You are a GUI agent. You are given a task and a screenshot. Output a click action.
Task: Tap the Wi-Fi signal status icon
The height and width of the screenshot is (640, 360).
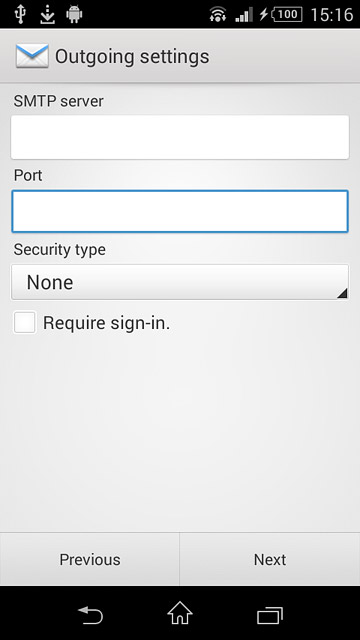point(218,15)
